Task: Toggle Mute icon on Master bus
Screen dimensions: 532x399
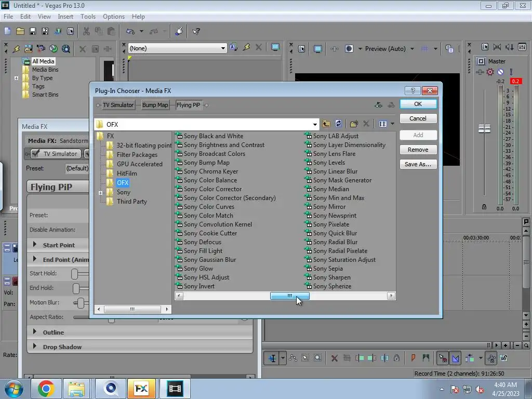Action: coord(500,72)
